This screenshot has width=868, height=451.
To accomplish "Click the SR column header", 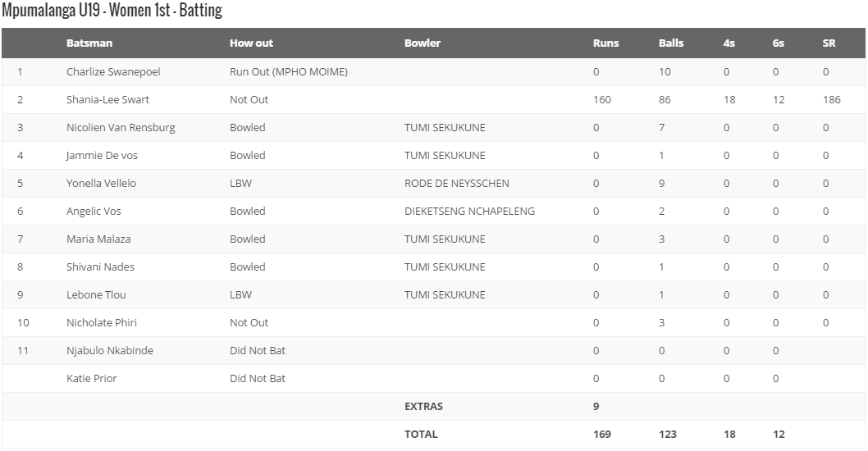I will [829, 43].
